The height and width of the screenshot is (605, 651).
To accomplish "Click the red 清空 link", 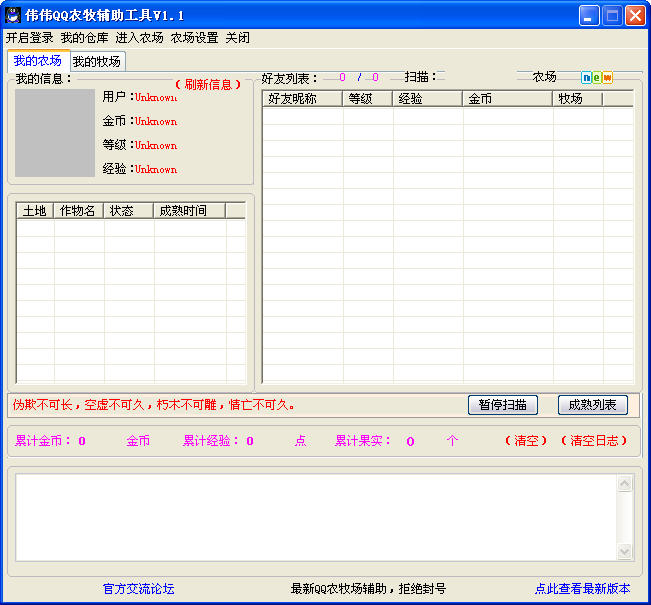I will point(526,441).
